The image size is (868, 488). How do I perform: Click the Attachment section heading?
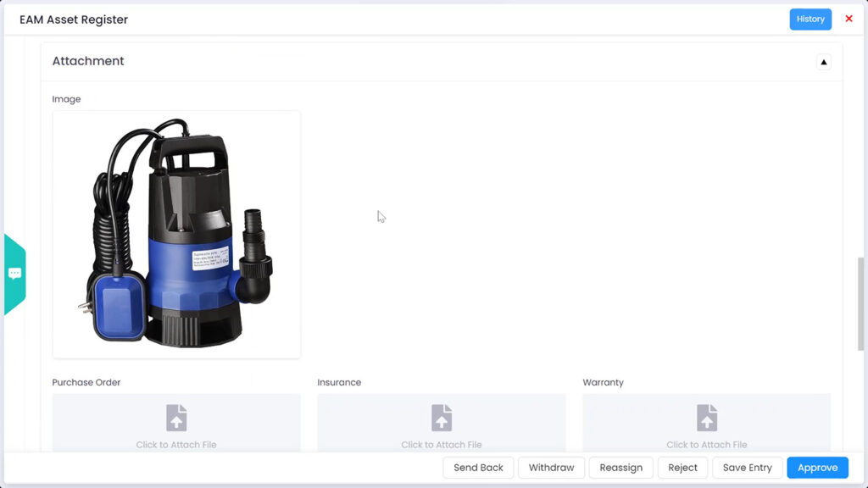tap(88, 61)
